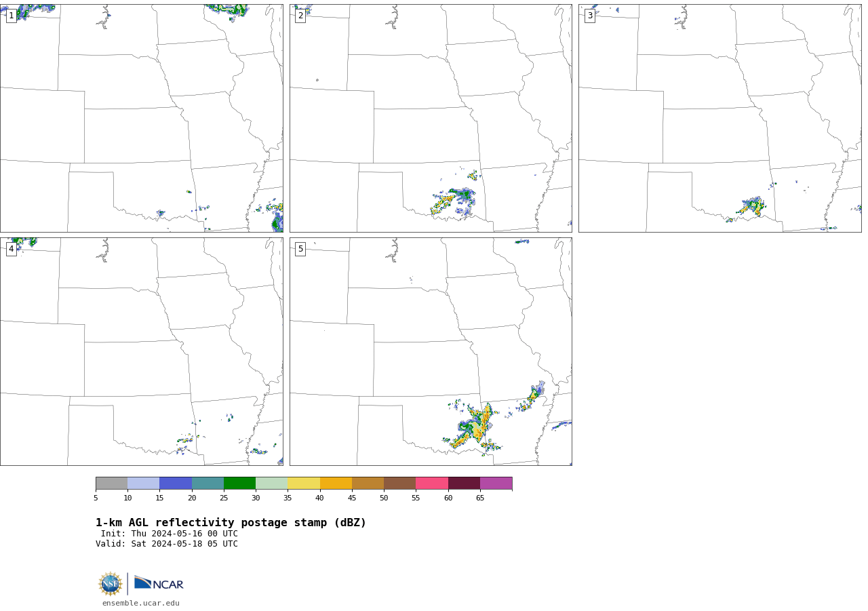868x611 pixels.
Task: Open ensemble member 4 reflectivity map
Action: click(141, 351)
